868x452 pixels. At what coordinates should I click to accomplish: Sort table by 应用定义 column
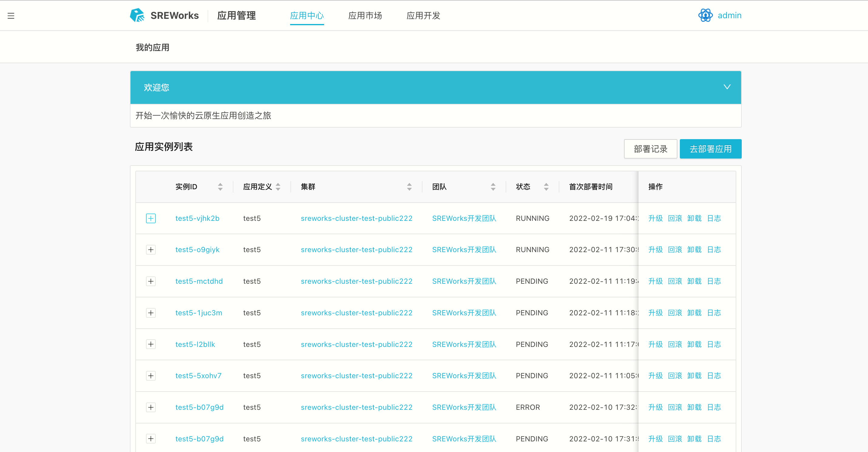(278, 187)
